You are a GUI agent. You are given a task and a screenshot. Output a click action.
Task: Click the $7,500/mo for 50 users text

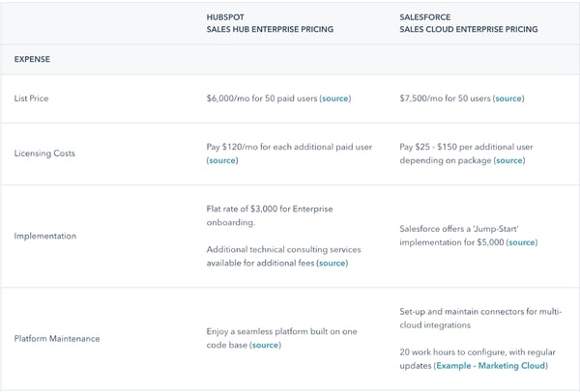point(445,98)
